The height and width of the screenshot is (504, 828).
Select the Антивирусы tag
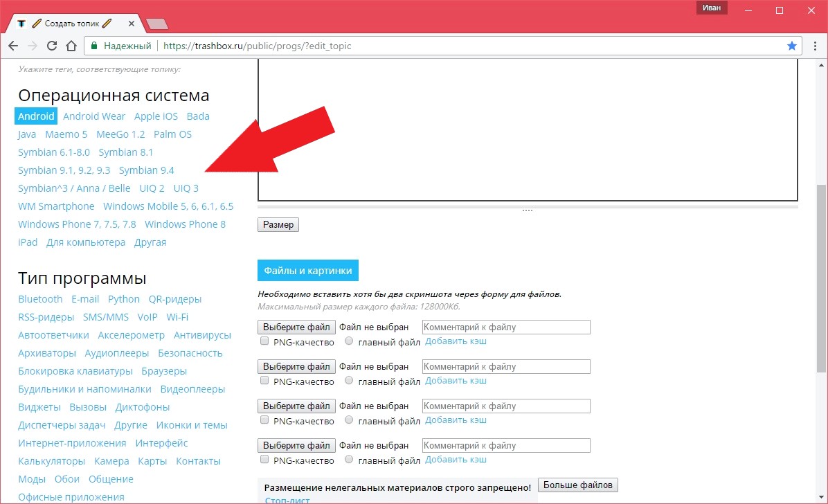click(202, 335)
